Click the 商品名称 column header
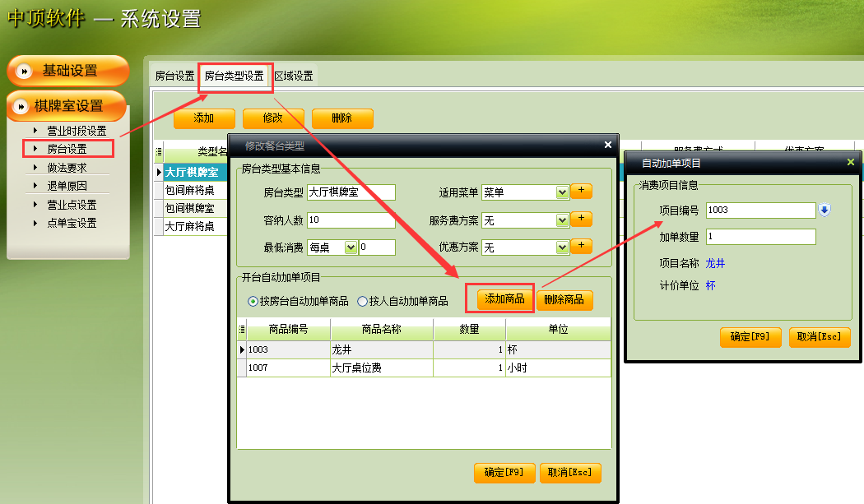This screenshot has height=504, width=864. 381,330
